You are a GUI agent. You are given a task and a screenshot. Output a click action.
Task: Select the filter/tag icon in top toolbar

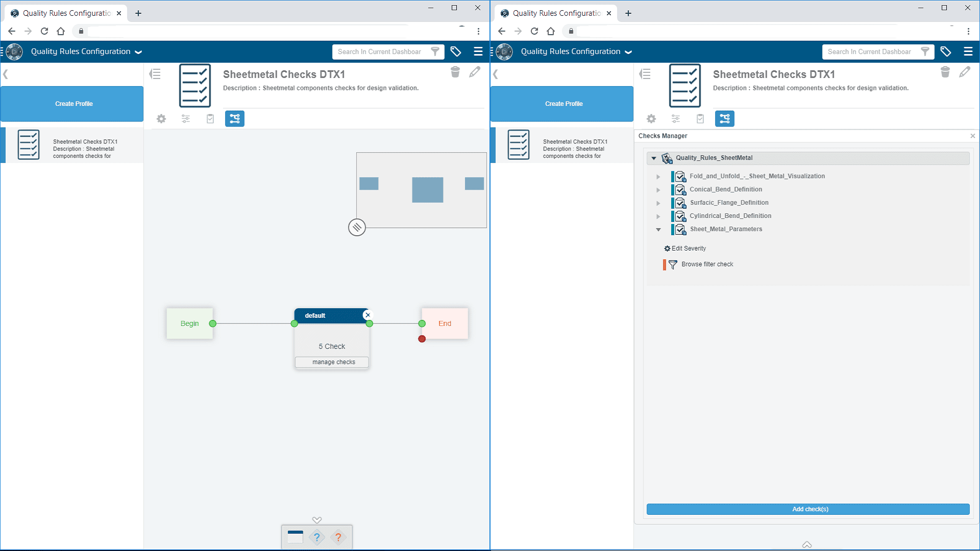[456, 52]
